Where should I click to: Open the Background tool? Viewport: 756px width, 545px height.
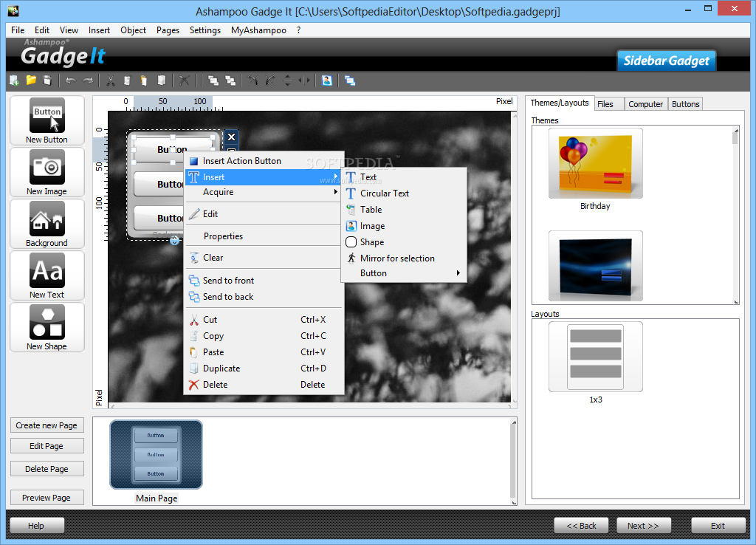pos(47,224)
